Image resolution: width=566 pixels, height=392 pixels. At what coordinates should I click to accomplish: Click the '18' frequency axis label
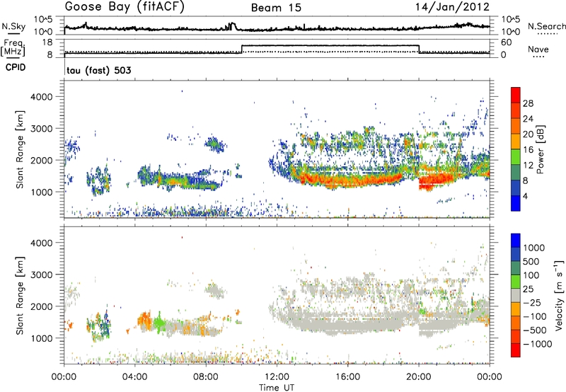[47, 42]
